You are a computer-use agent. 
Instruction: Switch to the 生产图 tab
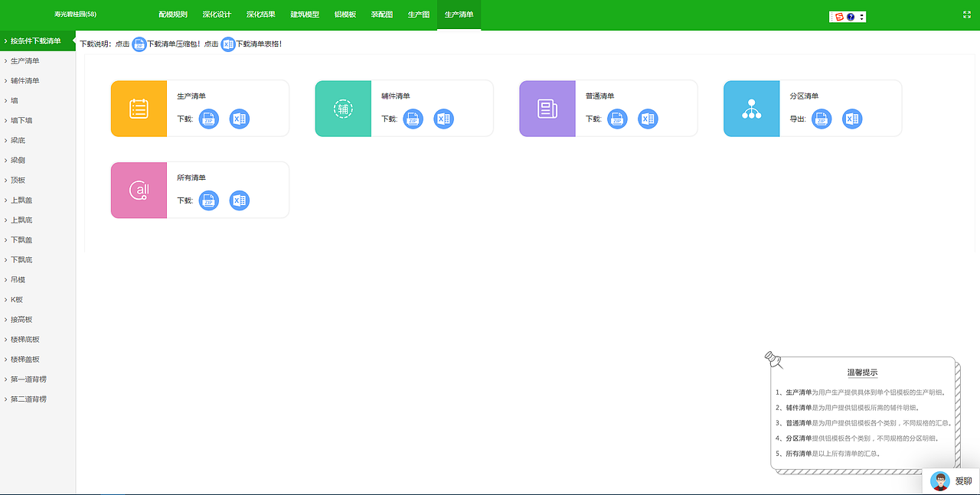419,15
